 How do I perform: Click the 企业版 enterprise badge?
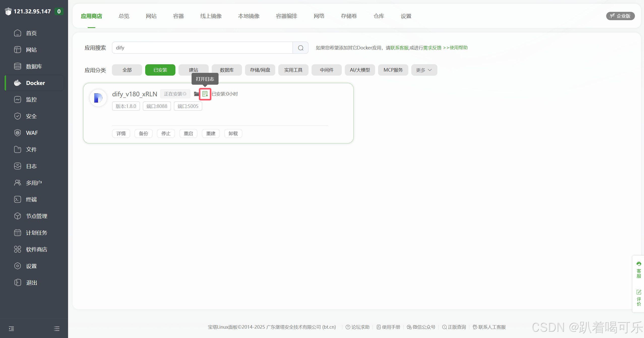[620, 16]
